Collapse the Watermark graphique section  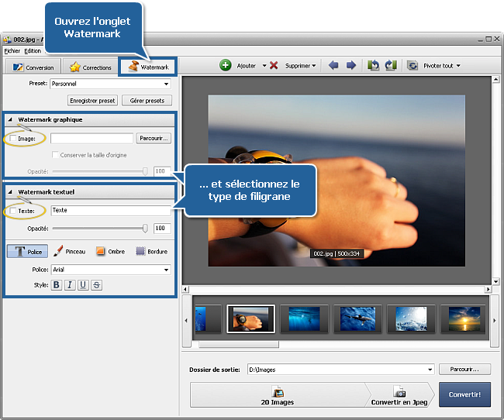[x=10, y=120]
